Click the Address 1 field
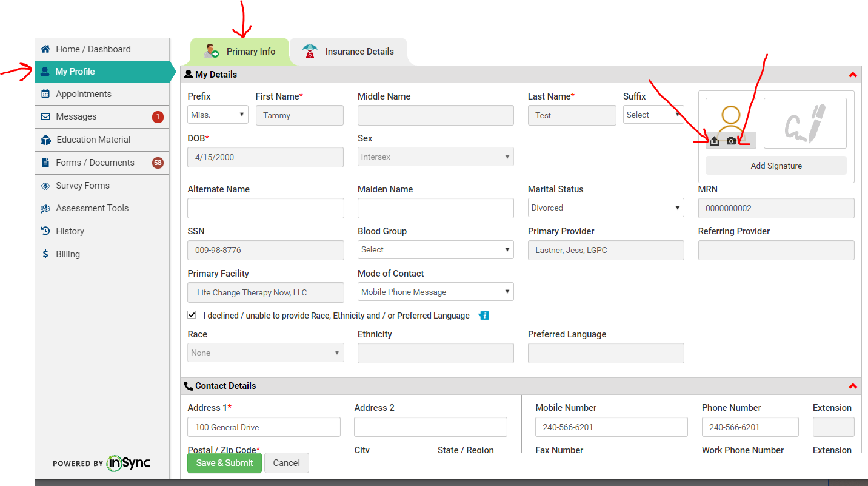Image resolution: width=868 pixels, height=486 pixels. coord(264,427)
